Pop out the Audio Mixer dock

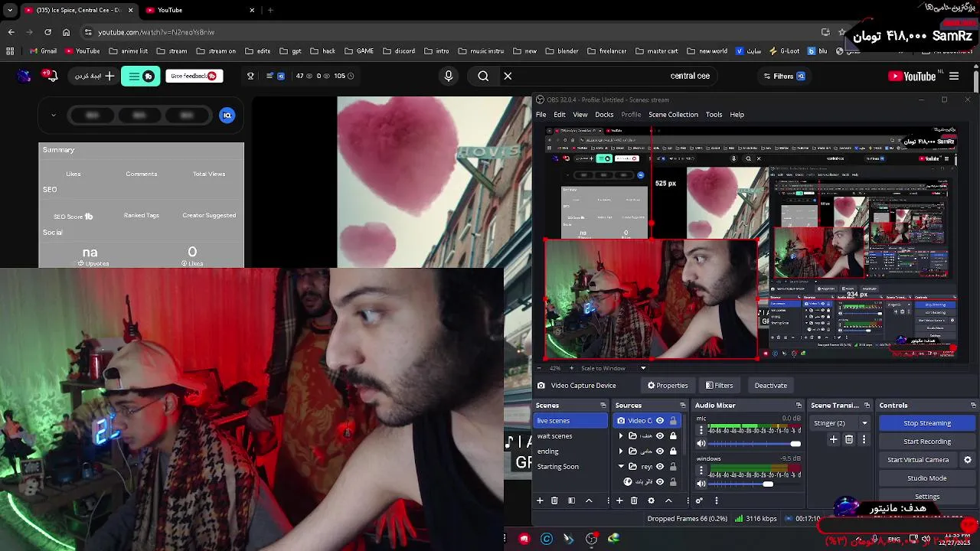pyautogui.click(x=799, y=406)
